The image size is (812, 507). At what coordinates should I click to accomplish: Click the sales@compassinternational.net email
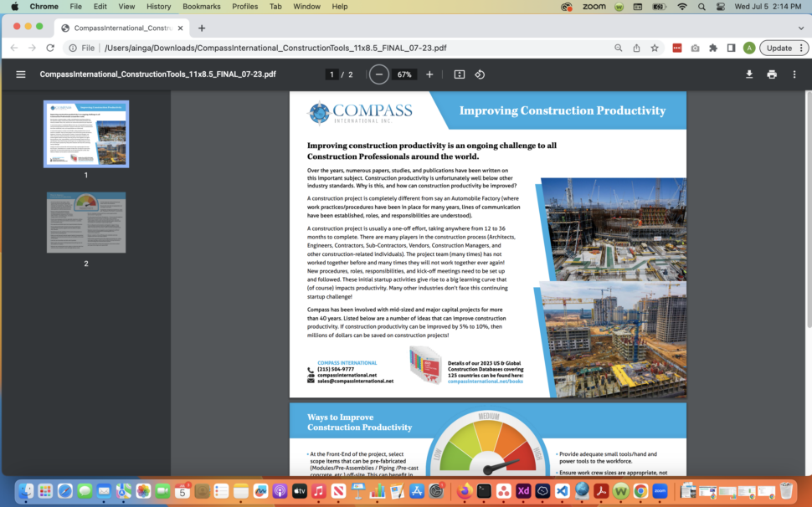pyautogui.click(x=355, y=382)
